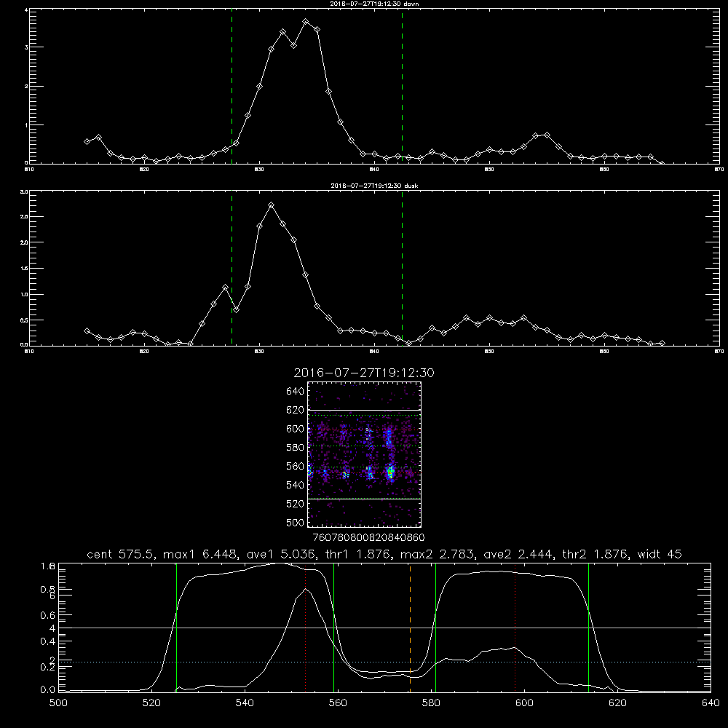
Task: Click the dusk curve's small local peak marker near 827
Action: pos(226,288)
